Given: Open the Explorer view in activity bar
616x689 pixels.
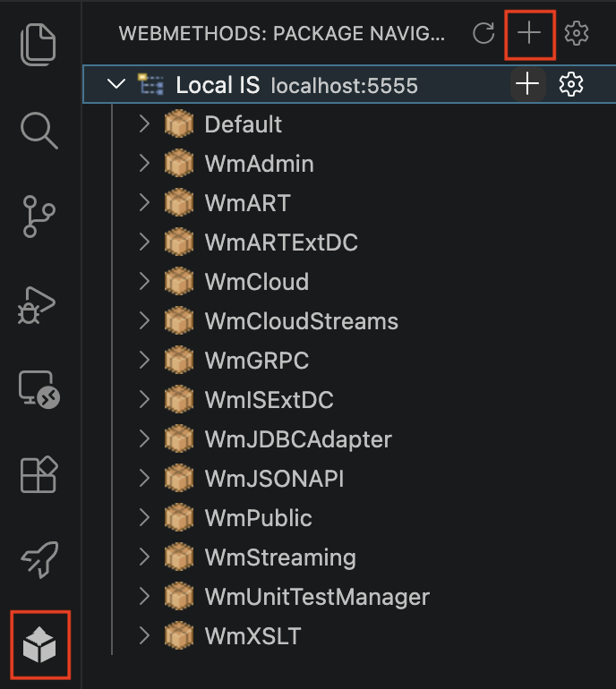Looking at the screenshot, I should pos(38,45).
